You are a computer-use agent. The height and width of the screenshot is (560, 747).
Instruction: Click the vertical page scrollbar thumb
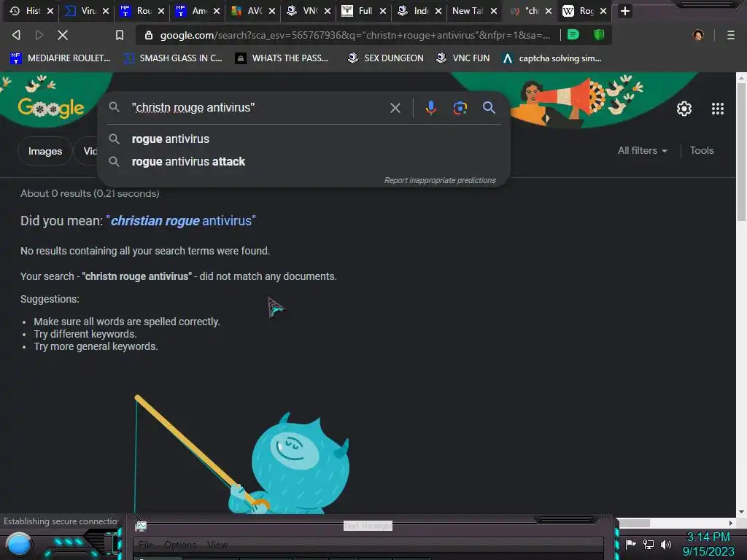(741, 152)
